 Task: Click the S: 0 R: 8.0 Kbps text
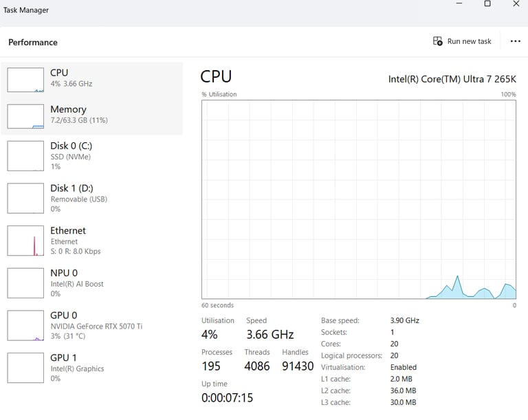[x=76, y=252]
